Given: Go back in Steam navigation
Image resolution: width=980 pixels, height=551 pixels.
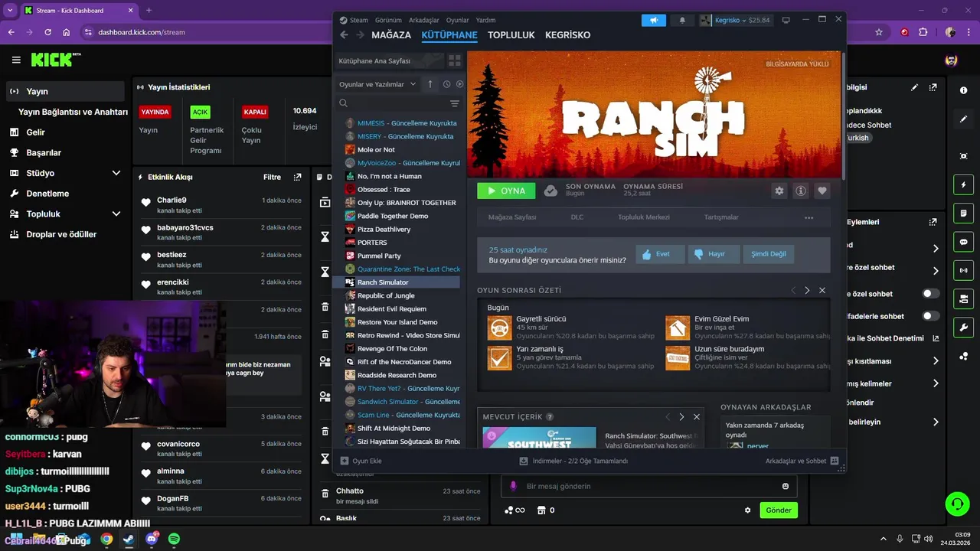Looking at the screenshot, I should [x=344, y=34].
